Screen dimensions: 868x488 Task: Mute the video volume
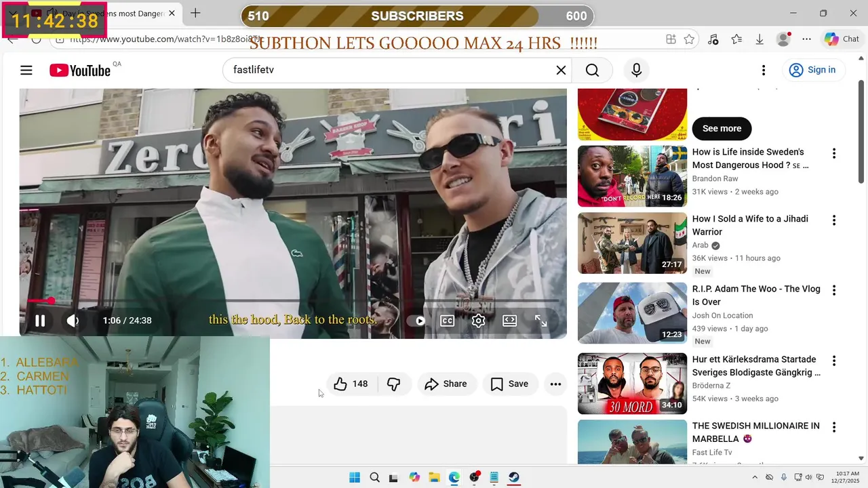pos(73,321)
